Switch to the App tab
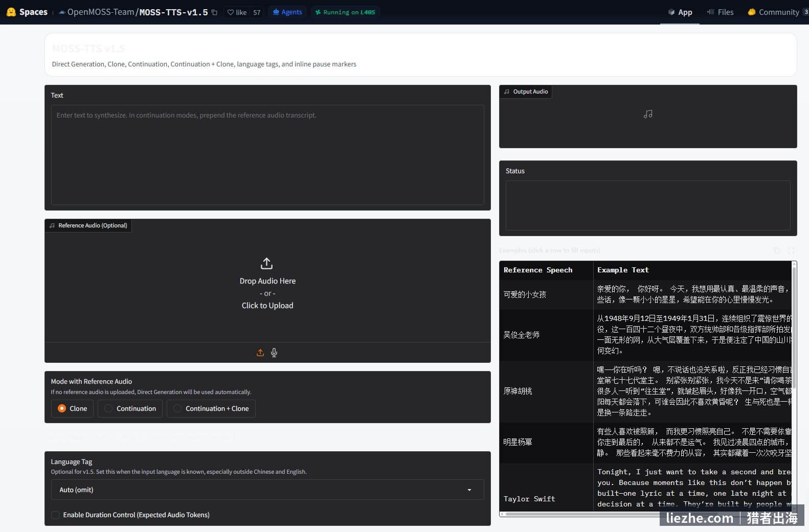Viewport: 809px width, 532px height. 680,12
